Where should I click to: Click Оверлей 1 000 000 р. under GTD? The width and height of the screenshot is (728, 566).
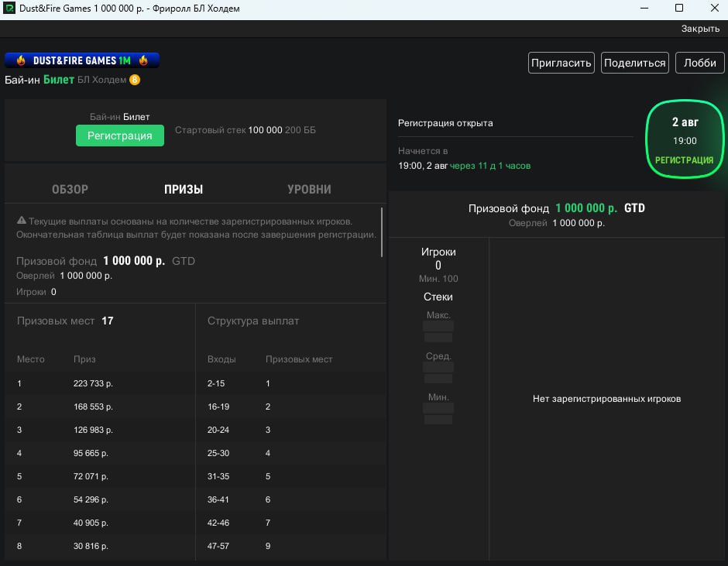point(557,223)
